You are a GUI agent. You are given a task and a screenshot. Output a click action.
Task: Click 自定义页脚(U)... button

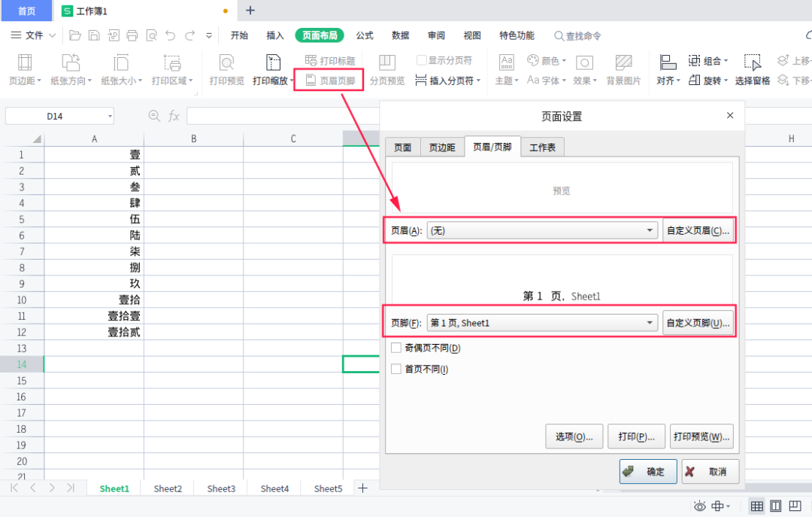(x=698, y=323)
